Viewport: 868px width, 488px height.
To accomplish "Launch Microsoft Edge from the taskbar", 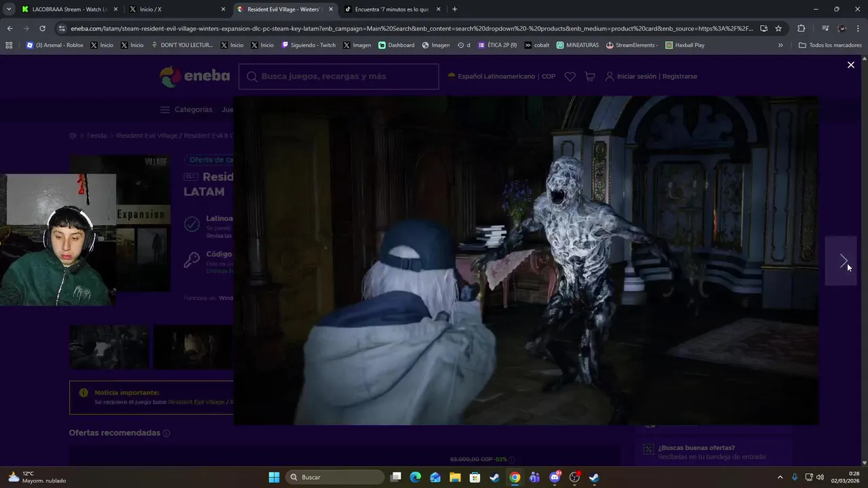I will (x=416, y=477).
